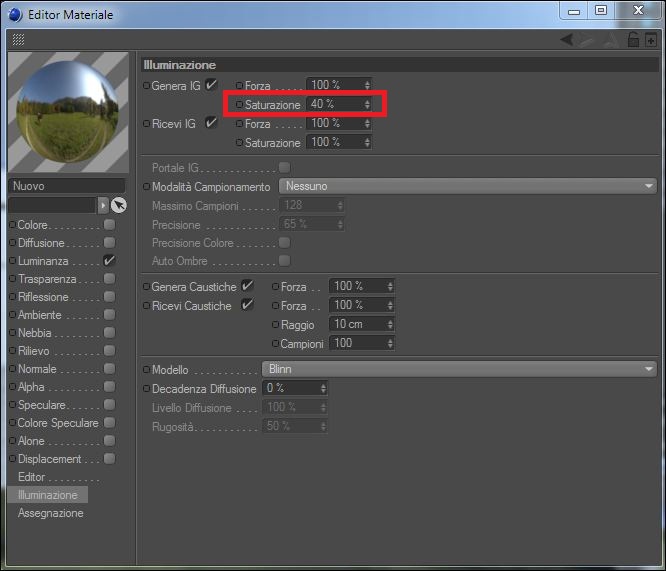Click the animation dot next to Modalità Campionamento

(x=147, y=187)
